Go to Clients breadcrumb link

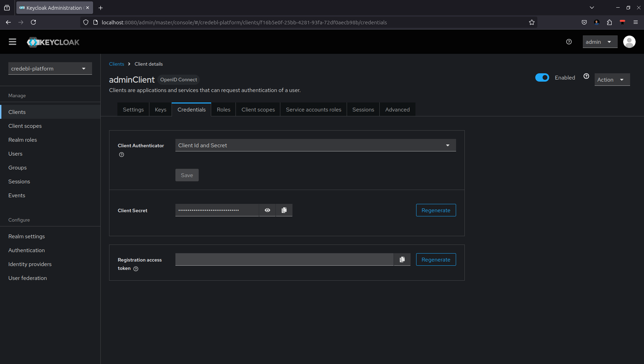(x=116, y=64)
